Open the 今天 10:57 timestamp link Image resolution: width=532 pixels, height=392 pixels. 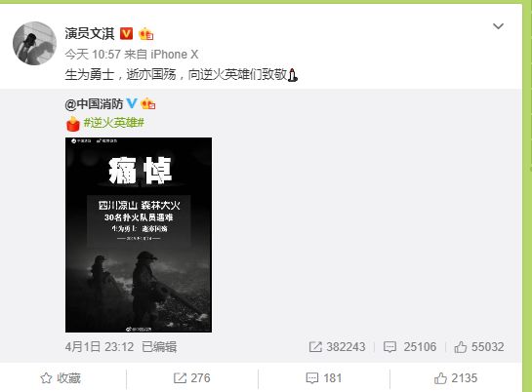(93, 55)
